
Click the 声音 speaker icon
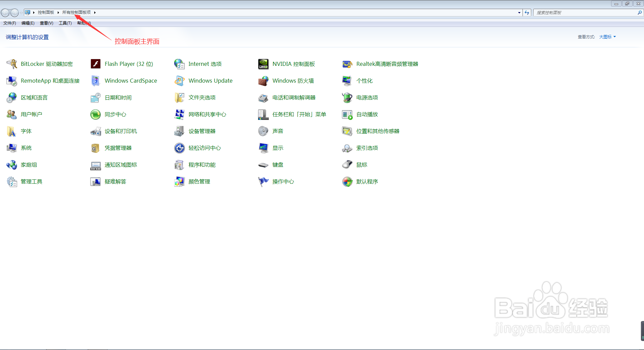pyautogui.click(x=263, y=131)
